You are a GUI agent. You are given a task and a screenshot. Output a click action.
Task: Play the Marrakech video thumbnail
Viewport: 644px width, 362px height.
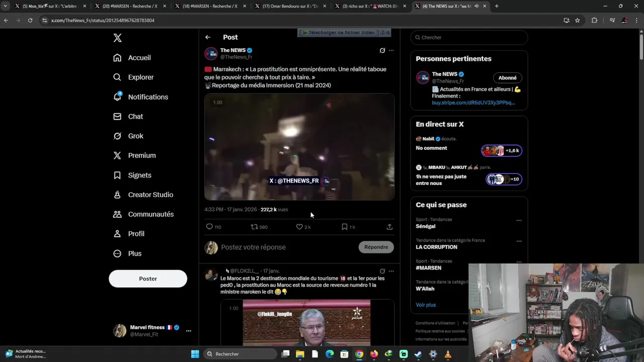(x=299, y=147)
